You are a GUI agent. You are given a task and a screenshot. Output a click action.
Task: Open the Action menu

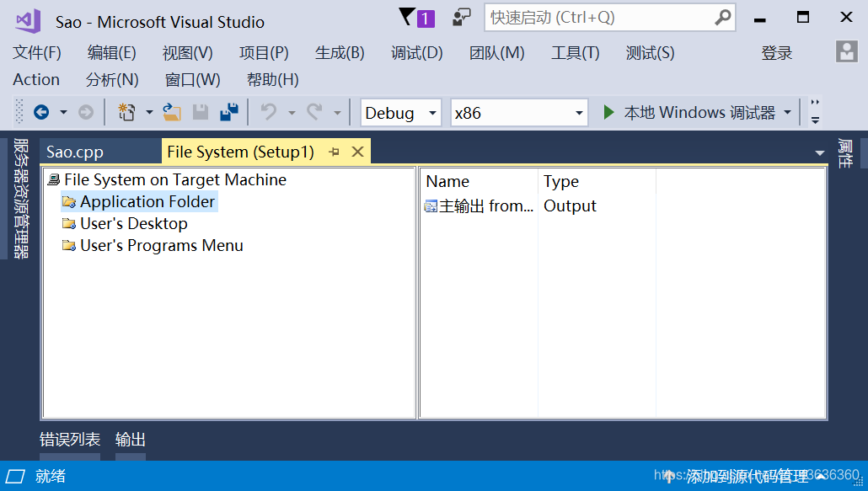[36, 80]
